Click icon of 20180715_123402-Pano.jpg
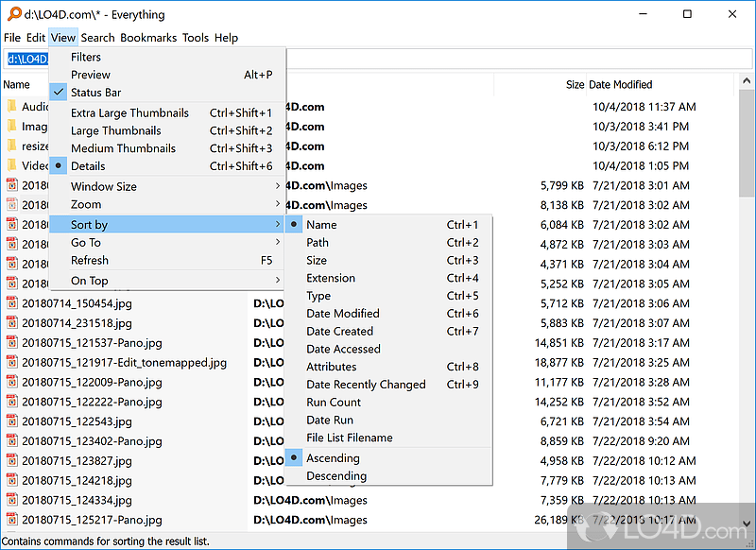The image size is (756, 550). (12, 441)
